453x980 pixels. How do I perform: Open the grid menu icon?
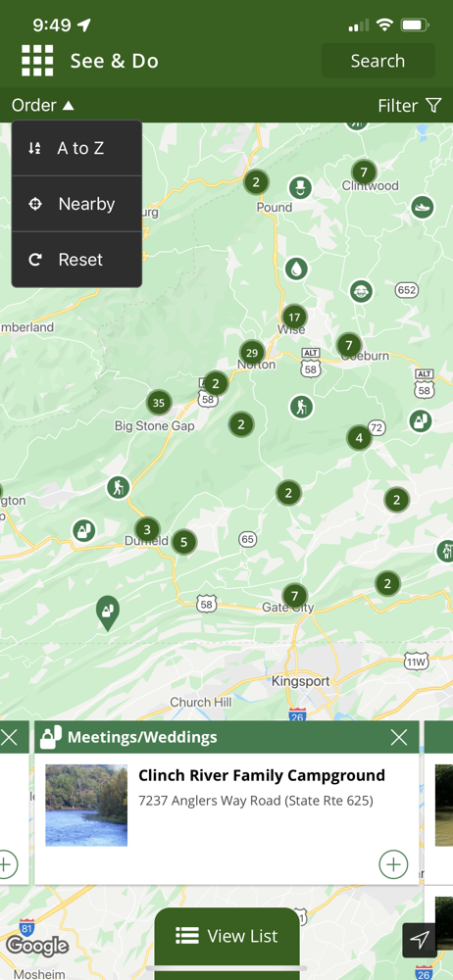(37, 61)
